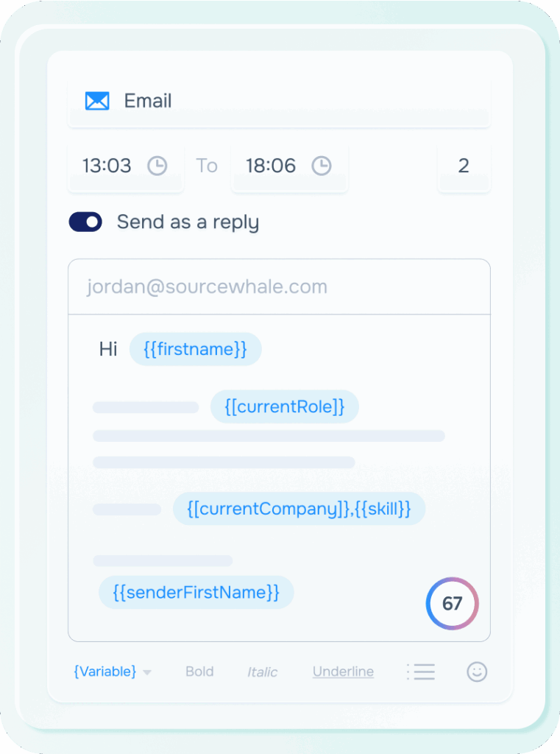Screen dimensions: 560x754
Task: Expand the {Variable} dropdown
Action: point(105,672)
